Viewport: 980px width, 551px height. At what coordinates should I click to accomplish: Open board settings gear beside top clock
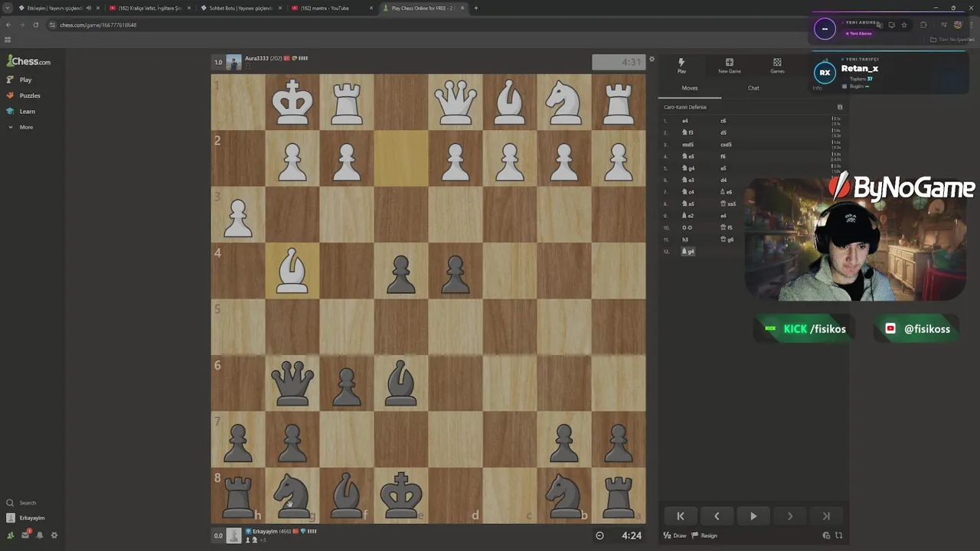coord(652,59)
